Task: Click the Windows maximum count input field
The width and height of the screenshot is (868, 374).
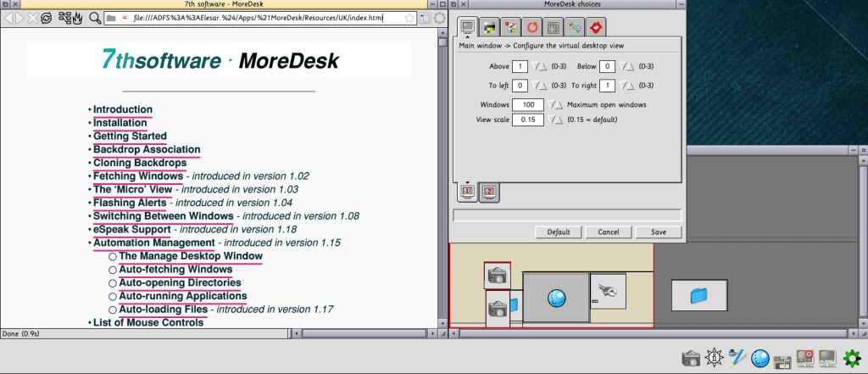Action: click(527, 104)
